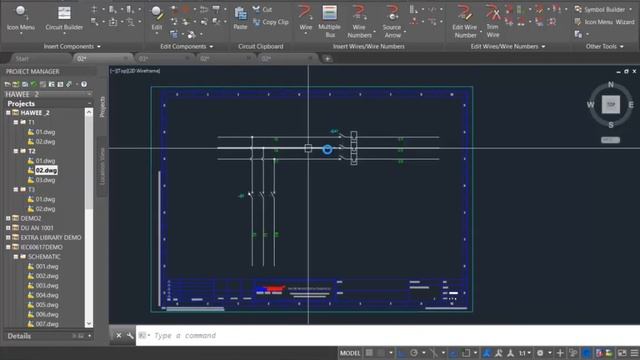Click the green refresh icon in Project Manager toolbar
This screenshot has height=360, width=640.
pos(34,84)
